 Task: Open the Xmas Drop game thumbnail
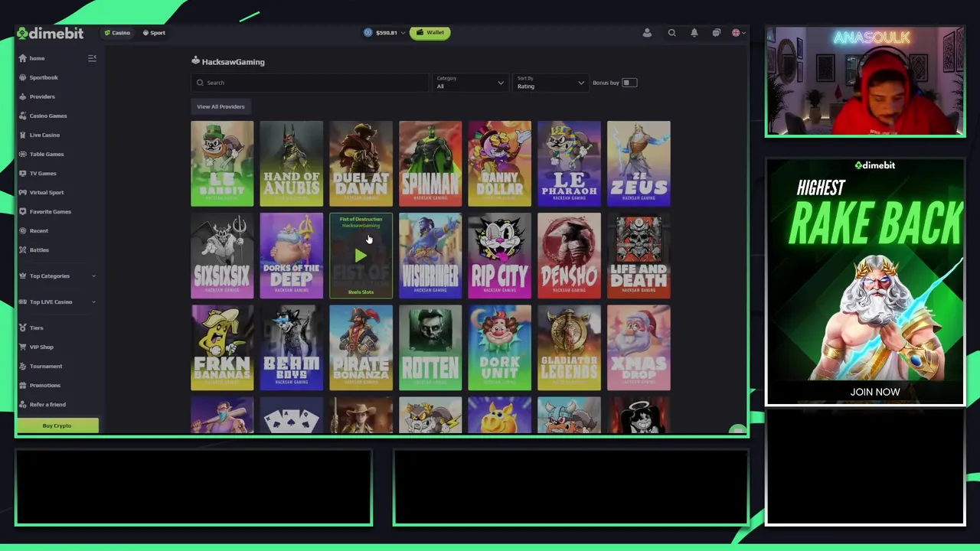tap(639, 348)
